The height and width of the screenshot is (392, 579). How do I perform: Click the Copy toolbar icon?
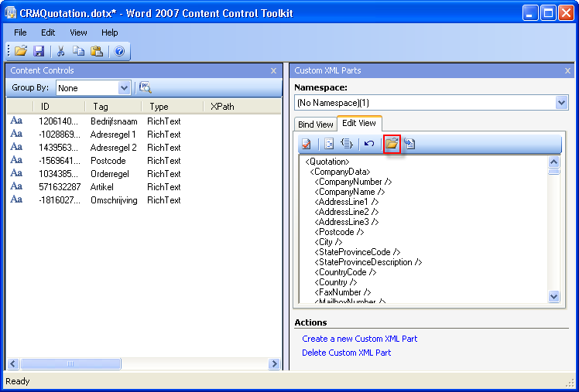pos(78,51)
